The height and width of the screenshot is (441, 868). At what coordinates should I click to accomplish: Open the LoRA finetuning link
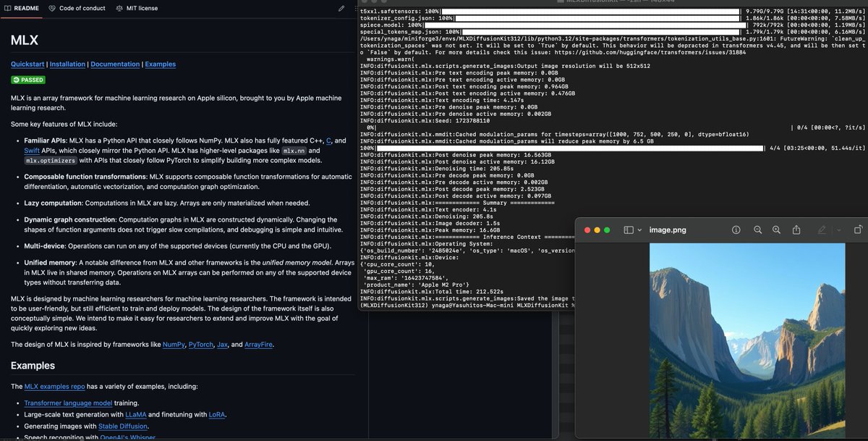tap(218, 414)
